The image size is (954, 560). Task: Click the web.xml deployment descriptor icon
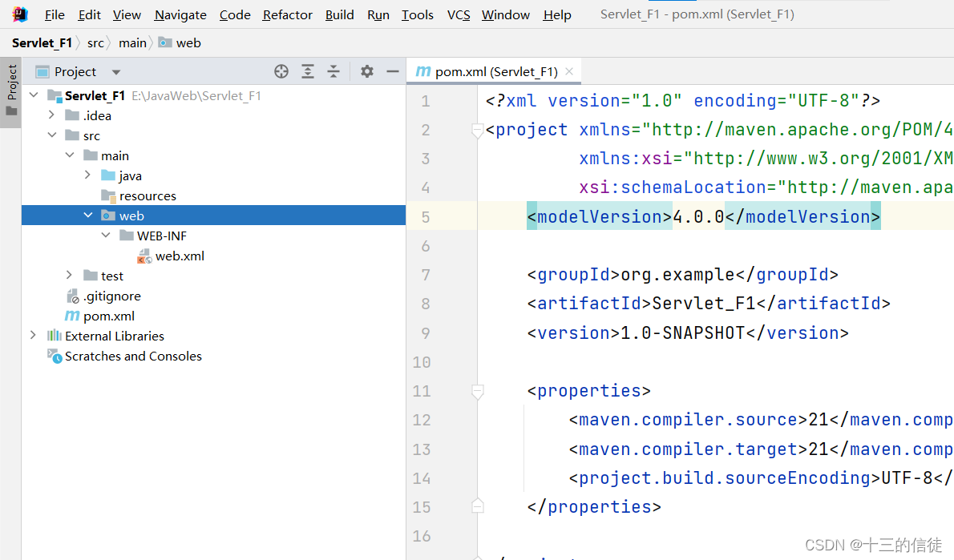[x=146, y=256]
